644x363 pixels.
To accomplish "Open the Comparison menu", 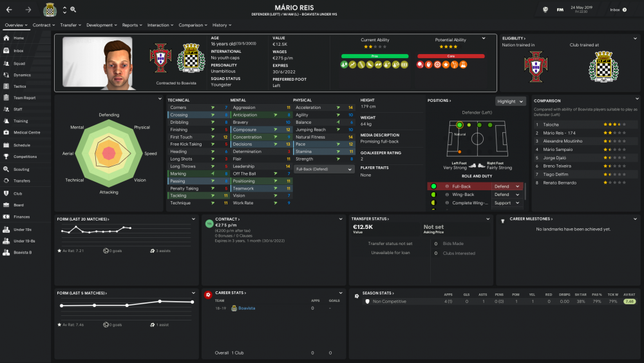I will [193, 25].
